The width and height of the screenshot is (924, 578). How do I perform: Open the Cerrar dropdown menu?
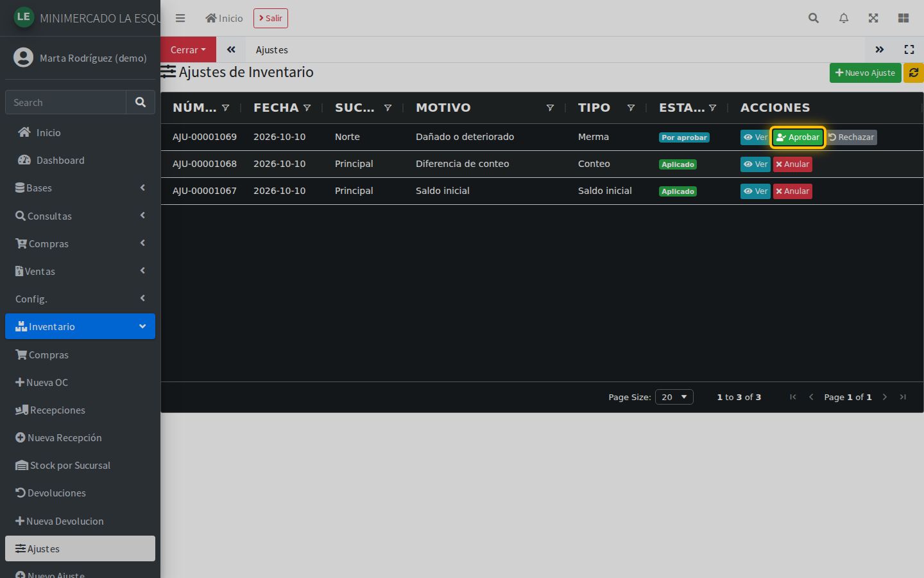click(189, 49)
